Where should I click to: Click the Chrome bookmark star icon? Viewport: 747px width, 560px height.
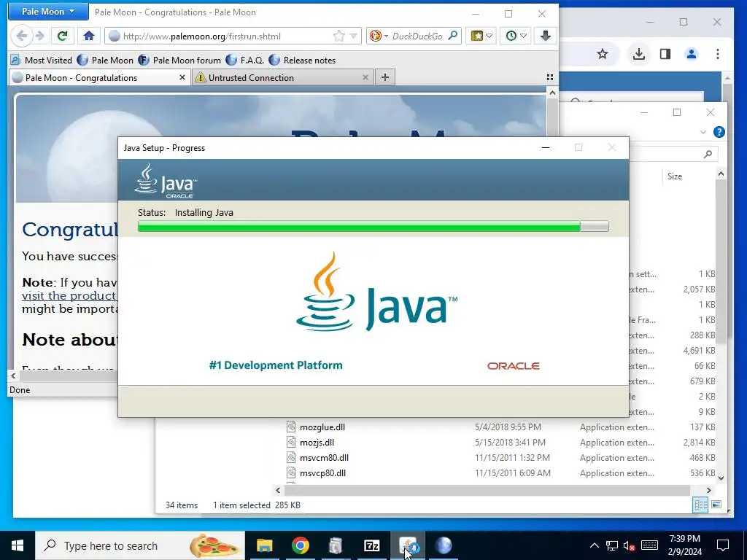click(602, 54)
